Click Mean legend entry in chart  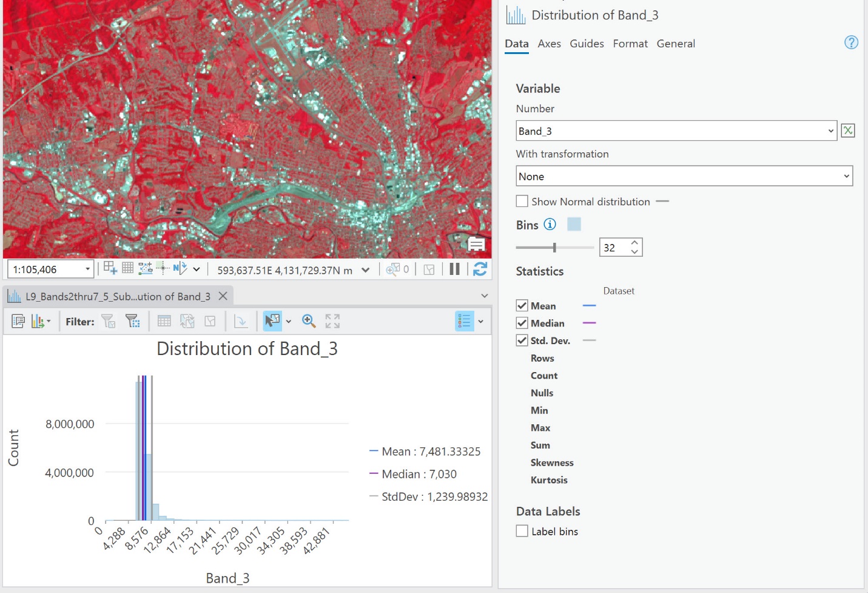425,452
